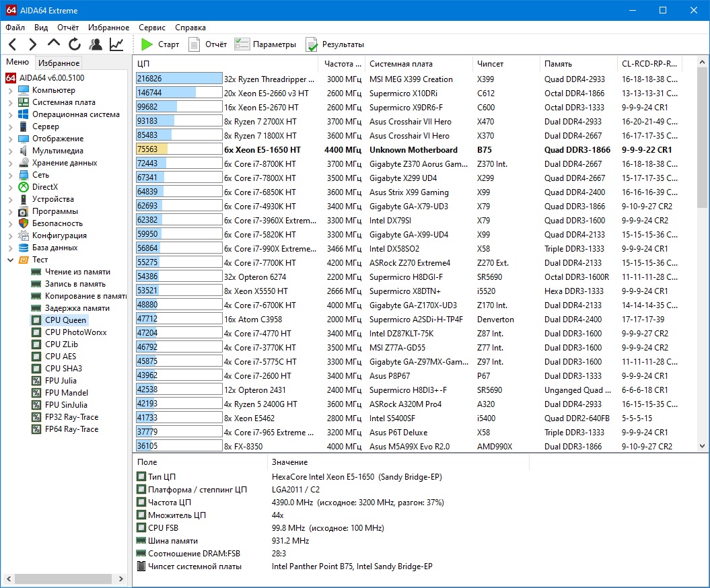Click the Программы icon in tree
Screen dimensions: 710x588
[24, 211]
